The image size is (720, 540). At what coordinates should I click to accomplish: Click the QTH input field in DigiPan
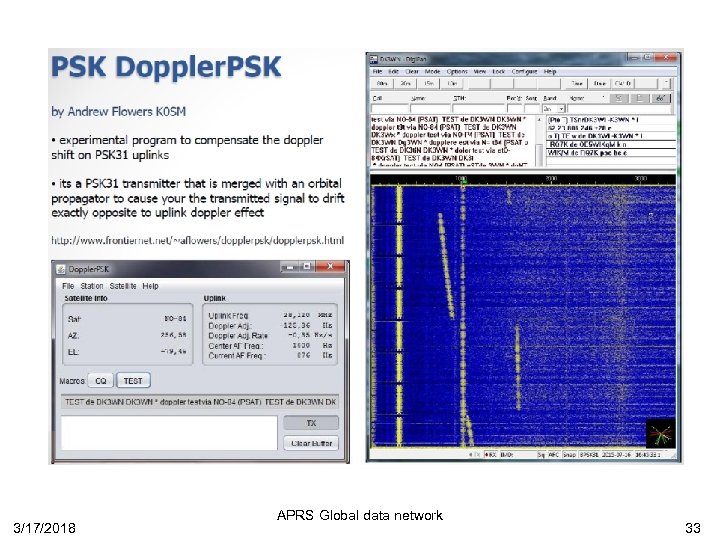point(478,109)
